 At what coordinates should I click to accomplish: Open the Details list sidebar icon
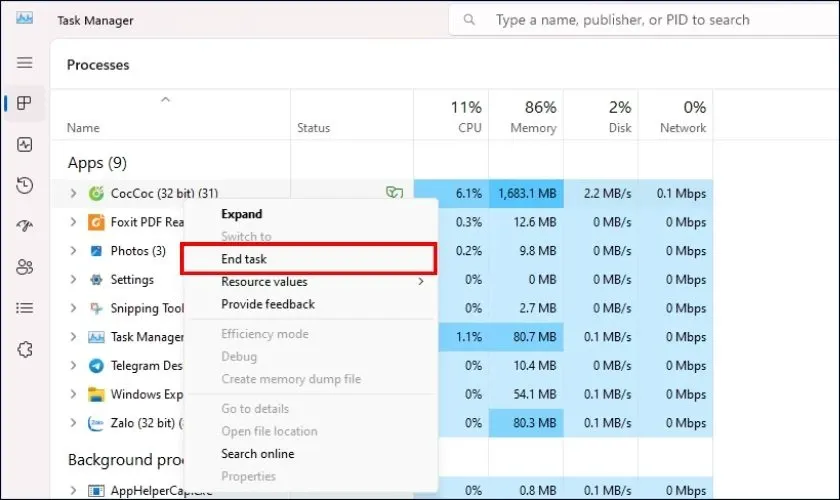pyautogui.click(x=25, y=308)
